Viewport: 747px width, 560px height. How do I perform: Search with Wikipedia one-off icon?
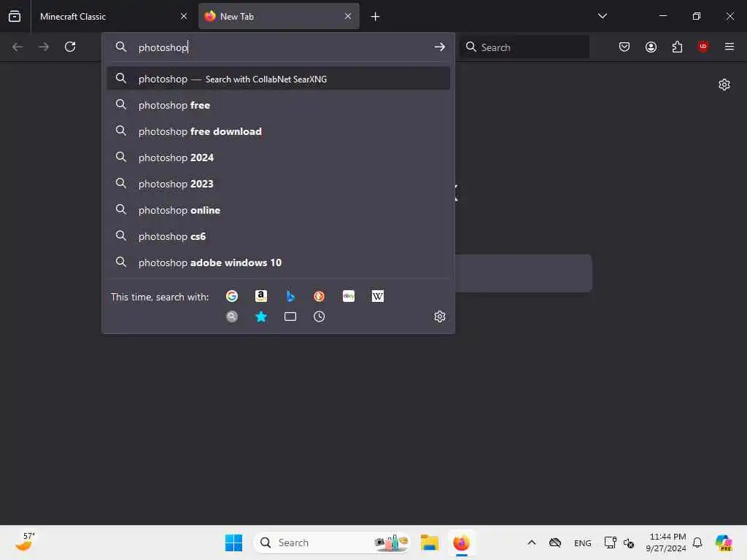pyautogui.click(x=377, y=296)
